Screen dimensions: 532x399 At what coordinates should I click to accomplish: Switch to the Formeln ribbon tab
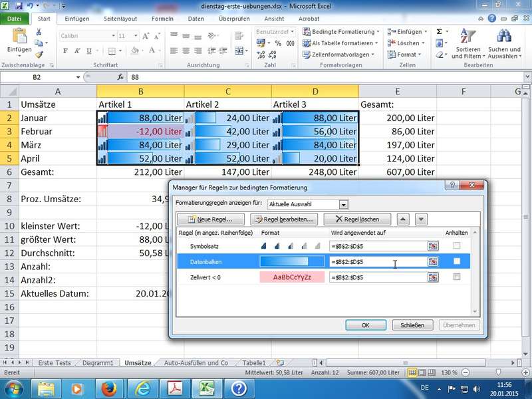tap(162, 19)
